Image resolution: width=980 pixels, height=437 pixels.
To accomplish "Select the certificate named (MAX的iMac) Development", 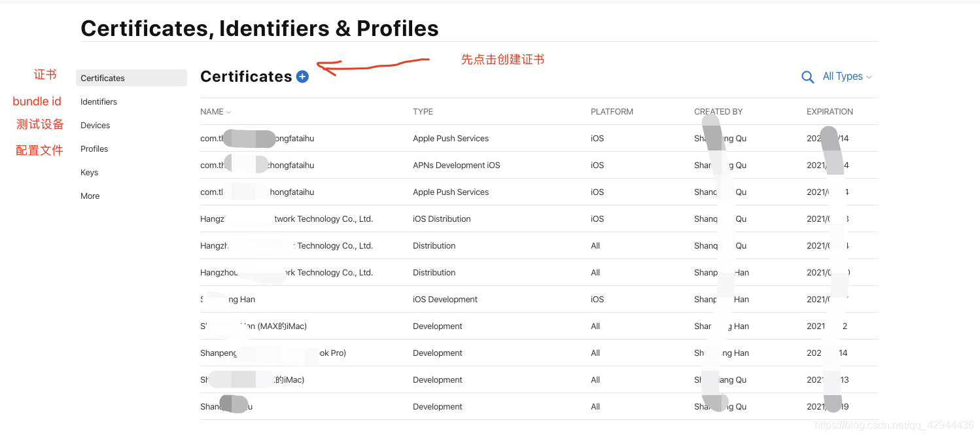I will pyautogui.click(x=539, y=326).
